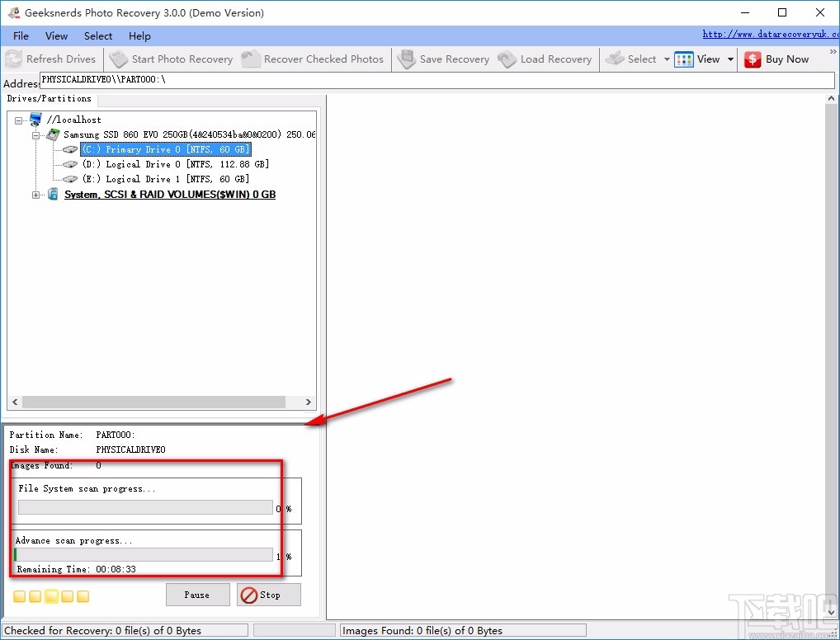
Task: Click the Samsung SSD disk icon
Action: coord(53,134)
